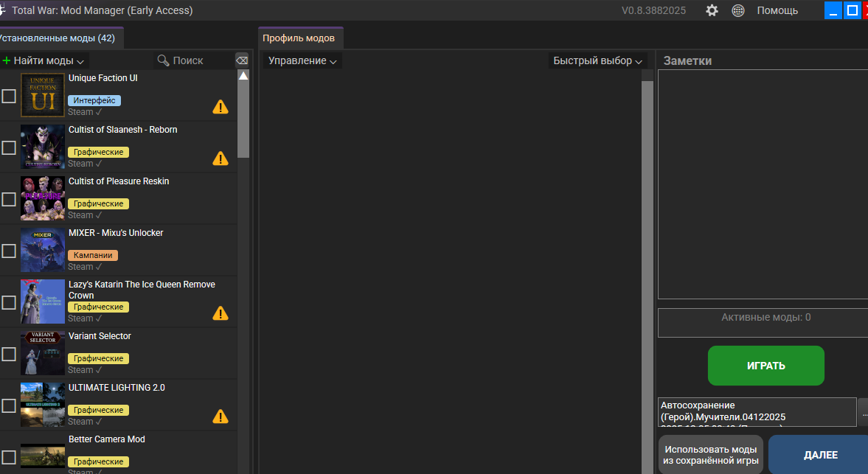Open the ULTIMATE LIGHTING 2.0 thumbnail
Viewport: 868px width, 474px height.
coord(43,405)
